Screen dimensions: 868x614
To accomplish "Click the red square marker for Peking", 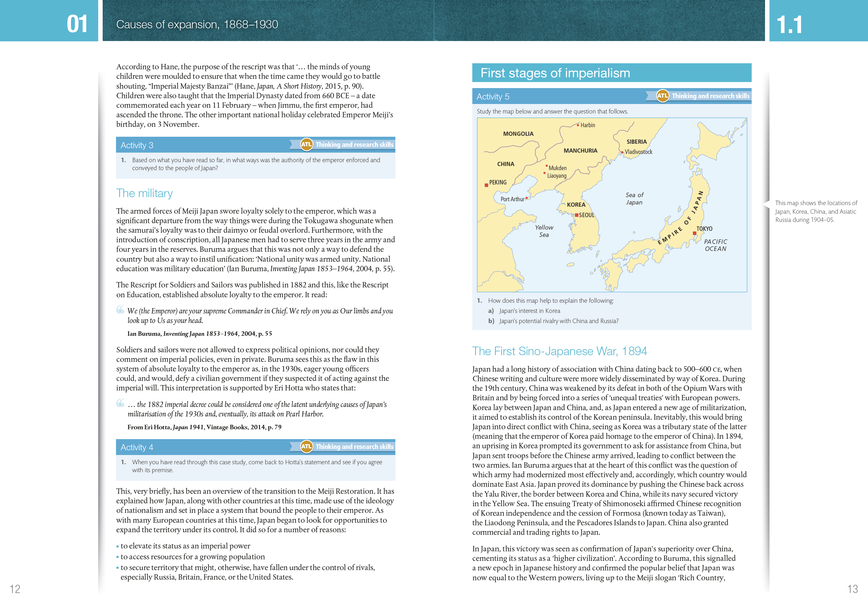I will point(486,185).
